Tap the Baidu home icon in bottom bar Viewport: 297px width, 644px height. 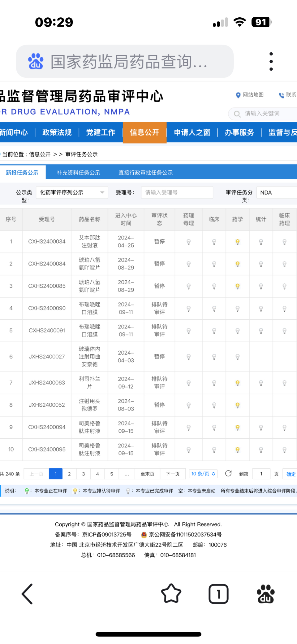266,594
